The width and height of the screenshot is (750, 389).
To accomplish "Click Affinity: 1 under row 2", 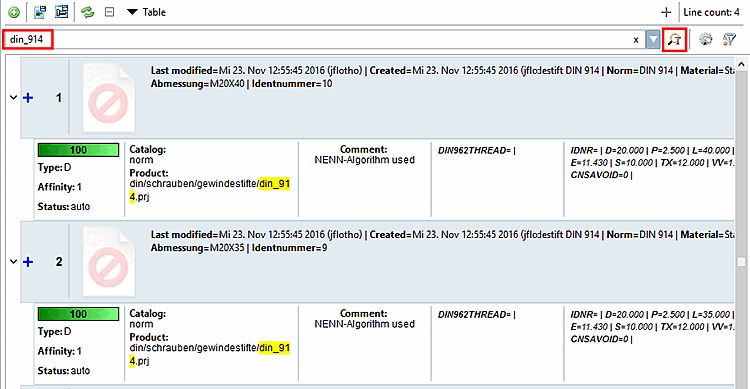I will [60, 352].
